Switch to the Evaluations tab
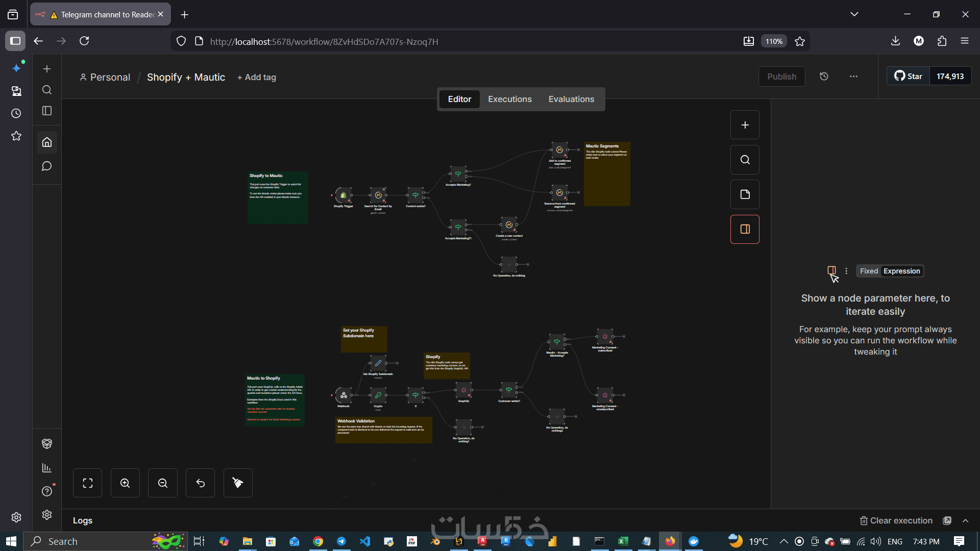The height and width of the screenshot is (551, 980). click(x=571, y=99)
